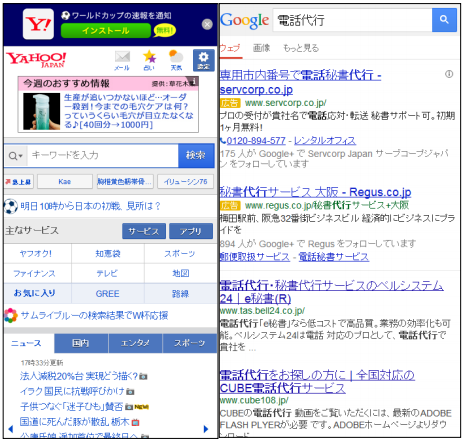Image resolution: width=464 pixels, height=441 pixels.
Task: Open the 国道に死んだ豚が散乱 headline
Action: (x=74, y=422)
